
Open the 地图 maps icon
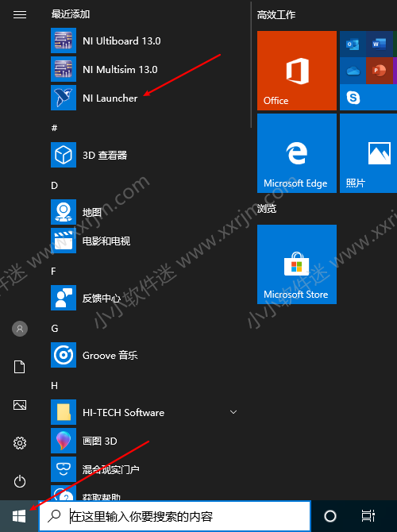point(64,212)
